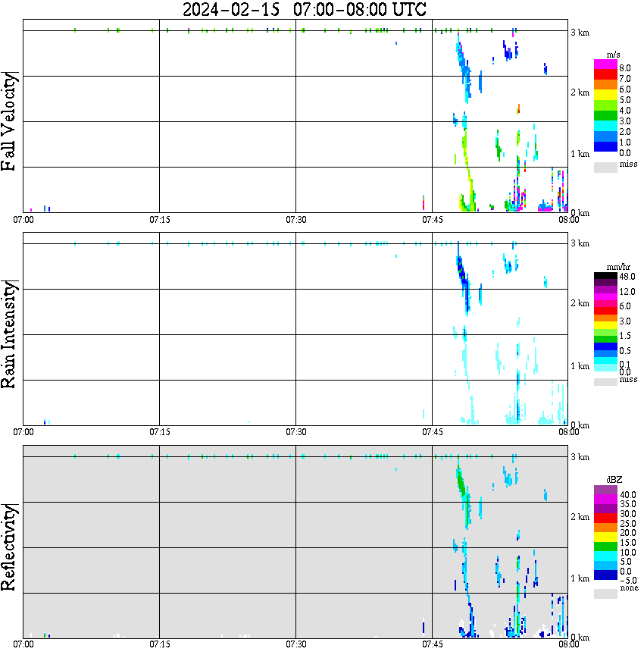The image size is (644, 658).
Task: Click 3 km label beside Rain Intensity plot
Action: (x=580, y=244)
